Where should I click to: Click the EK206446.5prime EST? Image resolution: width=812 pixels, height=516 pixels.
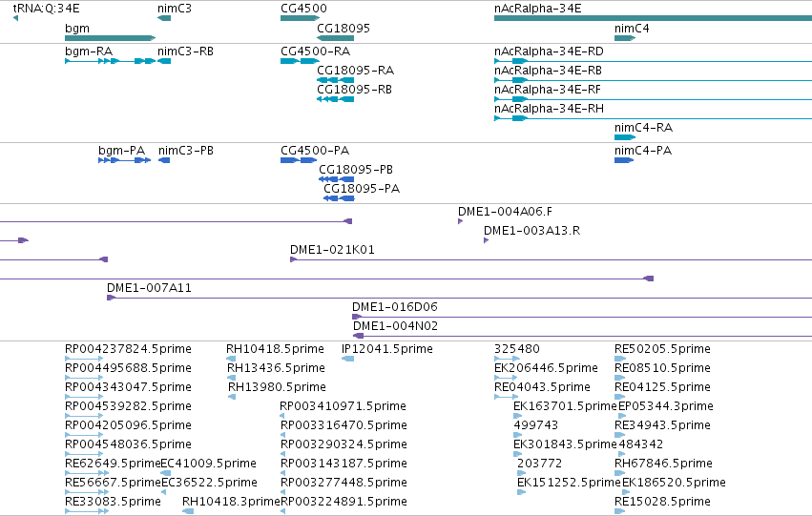point(506,378)
